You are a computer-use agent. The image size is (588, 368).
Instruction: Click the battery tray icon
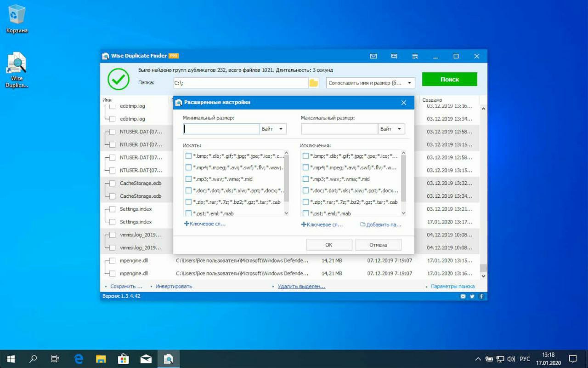[489, 359]
